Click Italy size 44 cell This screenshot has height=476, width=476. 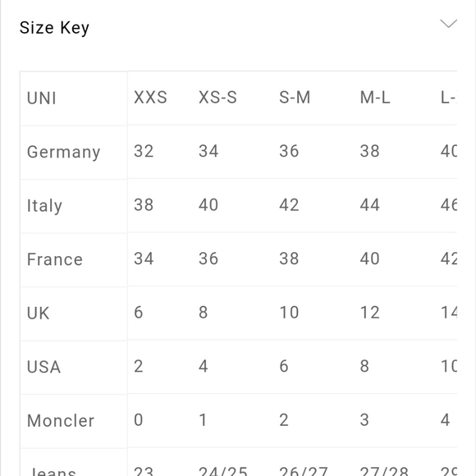(369, 205)
